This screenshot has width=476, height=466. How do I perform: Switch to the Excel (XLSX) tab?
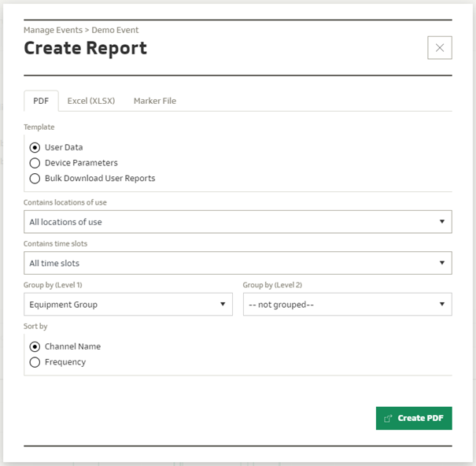90,101
